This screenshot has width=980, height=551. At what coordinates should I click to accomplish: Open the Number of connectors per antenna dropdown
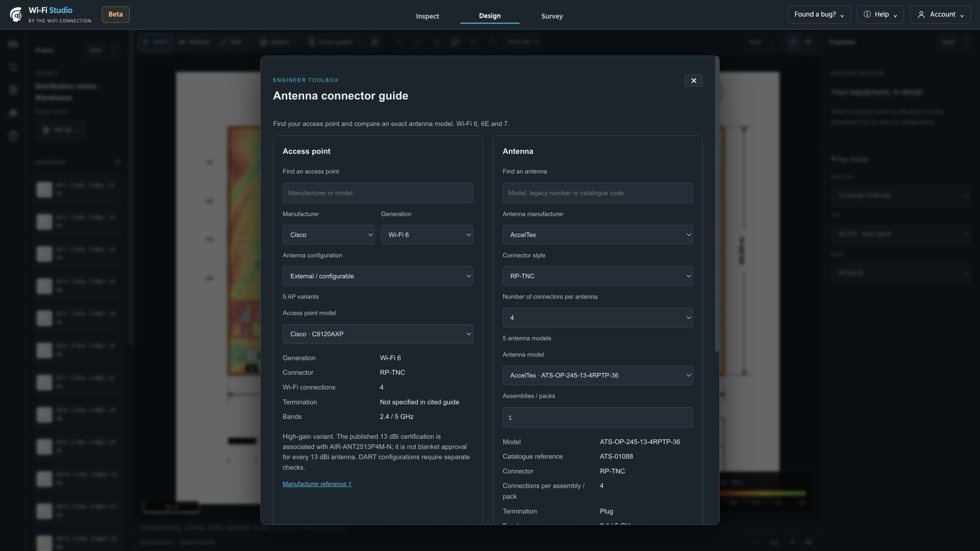pos(598,318)
